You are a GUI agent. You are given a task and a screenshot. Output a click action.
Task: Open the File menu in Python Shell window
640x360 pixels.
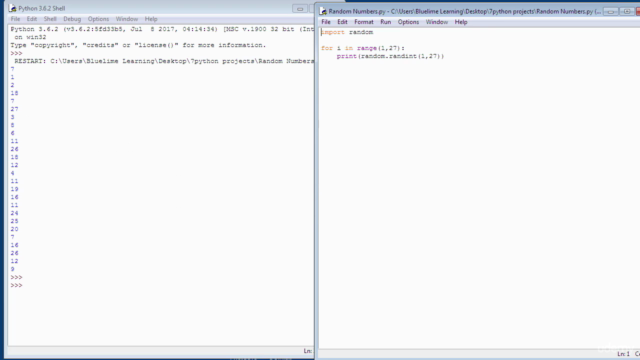[15, 19]
